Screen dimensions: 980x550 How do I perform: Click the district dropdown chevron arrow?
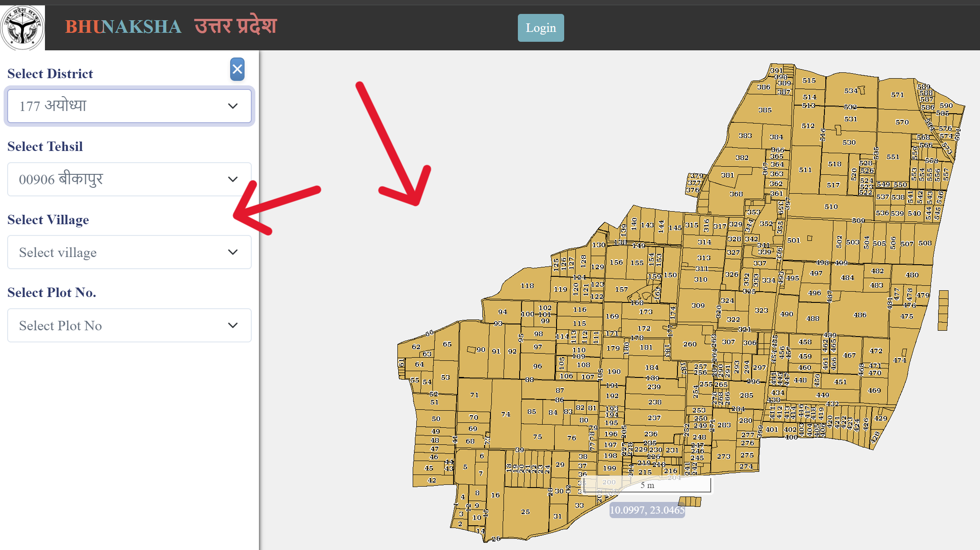[232, 106]
